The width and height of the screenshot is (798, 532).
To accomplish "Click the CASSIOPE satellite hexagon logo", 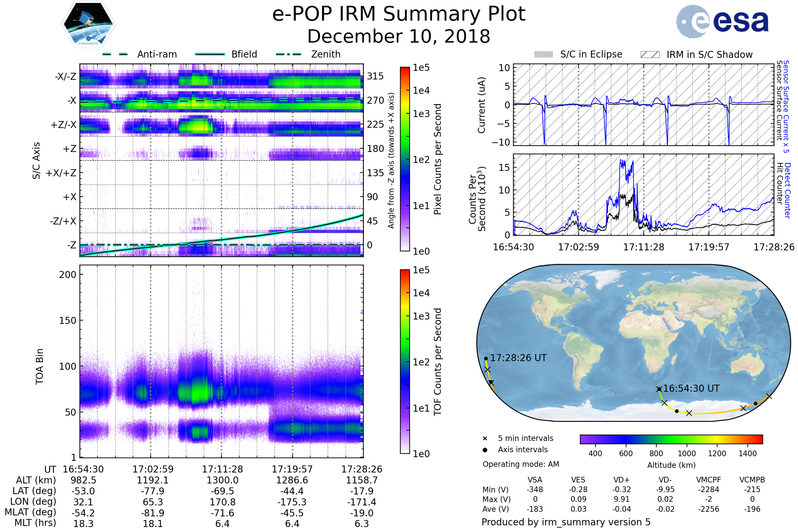I will 88,24.
